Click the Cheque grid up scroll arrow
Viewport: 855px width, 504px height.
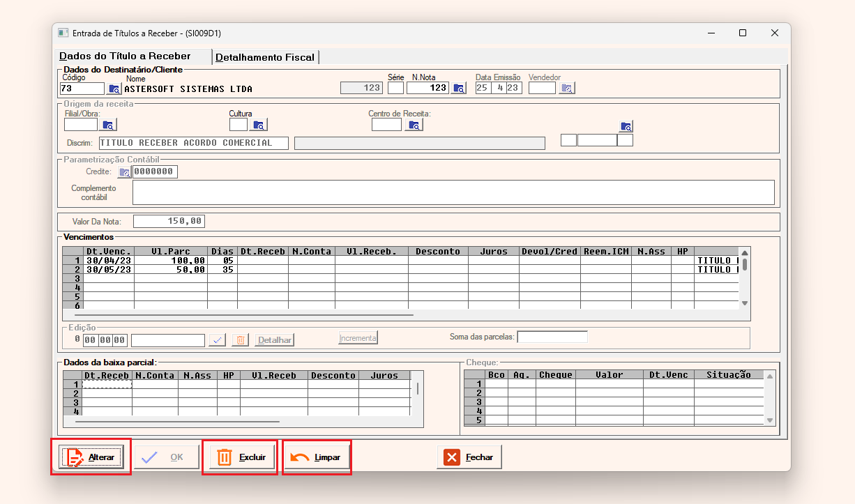click(770, 376)
